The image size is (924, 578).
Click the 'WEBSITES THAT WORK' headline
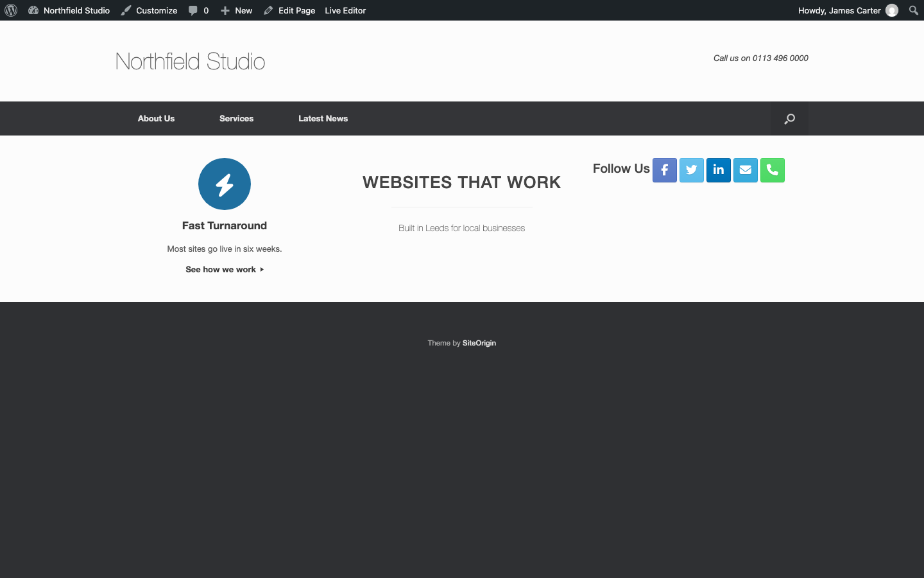[462, 182]
